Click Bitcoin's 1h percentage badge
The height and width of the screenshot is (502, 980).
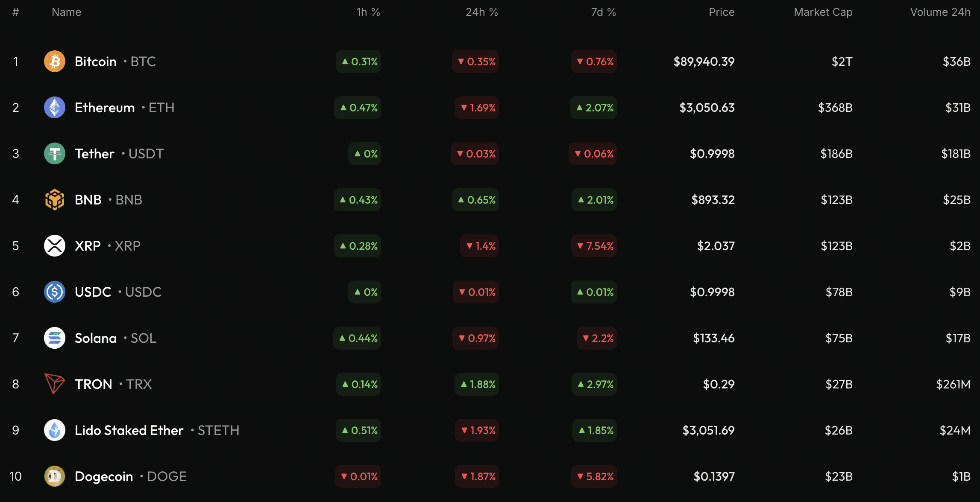click(x=358, y=61)
